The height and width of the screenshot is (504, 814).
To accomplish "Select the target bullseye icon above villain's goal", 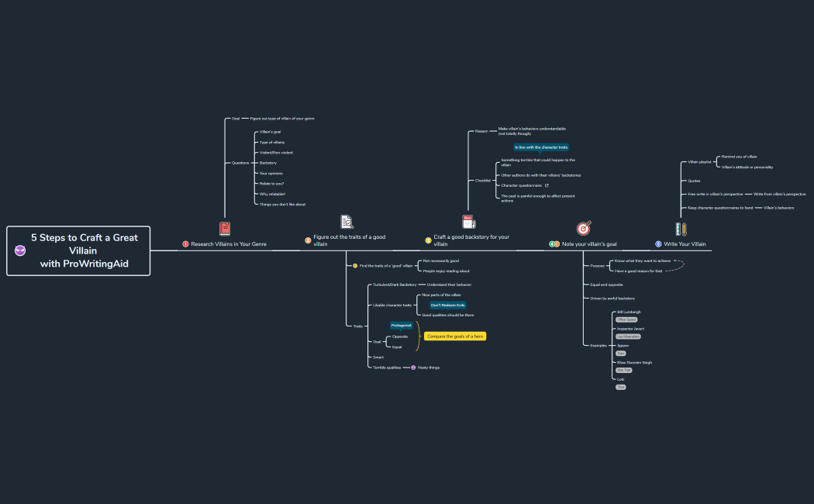I will point(584,228).
